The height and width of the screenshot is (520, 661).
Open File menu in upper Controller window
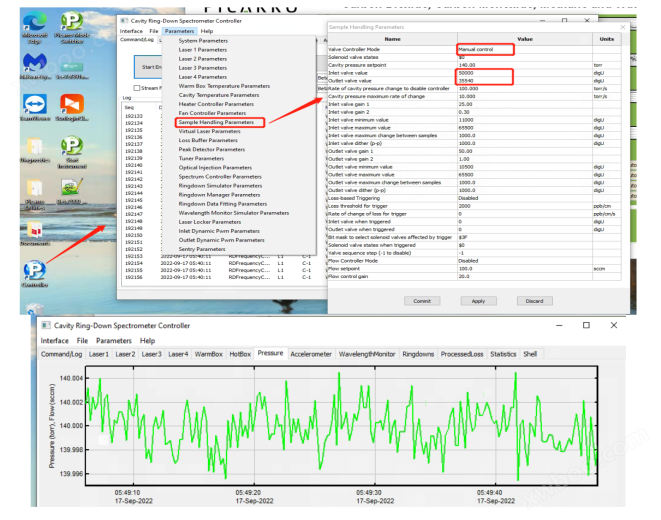(154, 31)
